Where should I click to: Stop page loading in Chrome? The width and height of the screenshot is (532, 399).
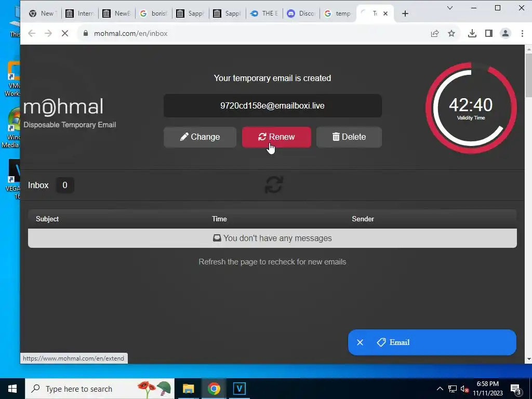(x=65, y=33)
